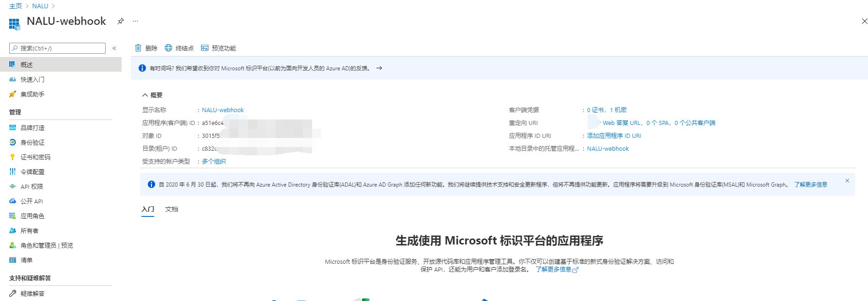Select 删除 in the toolbar
The height and width of the screenshot is (301, 868).
click(x=146, y=48)
